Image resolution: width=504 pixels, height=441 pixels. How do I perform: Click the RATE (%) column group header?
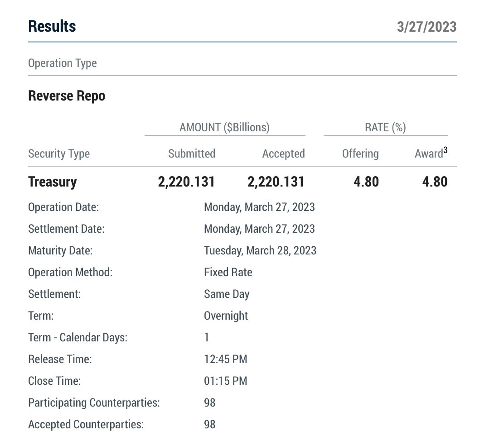click(x=385, y=128)
